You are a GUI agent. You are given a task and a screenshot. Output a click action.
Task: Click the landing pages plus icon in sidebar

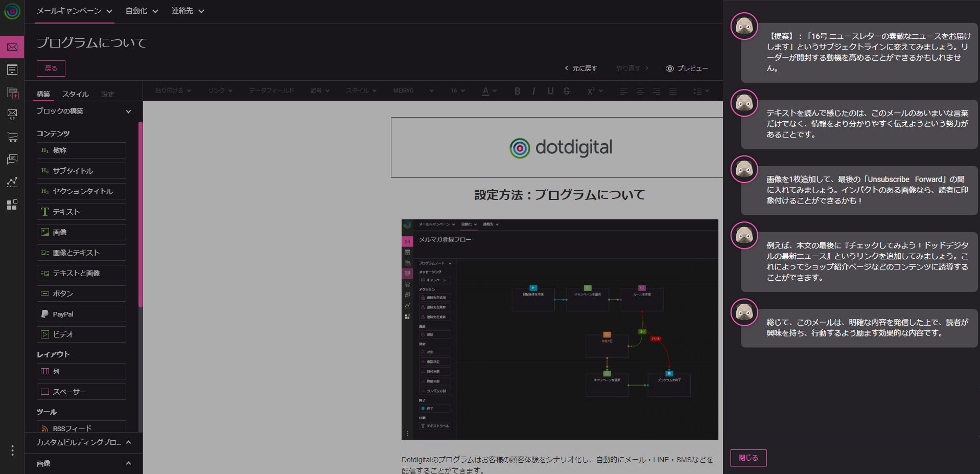click(12, 93)
